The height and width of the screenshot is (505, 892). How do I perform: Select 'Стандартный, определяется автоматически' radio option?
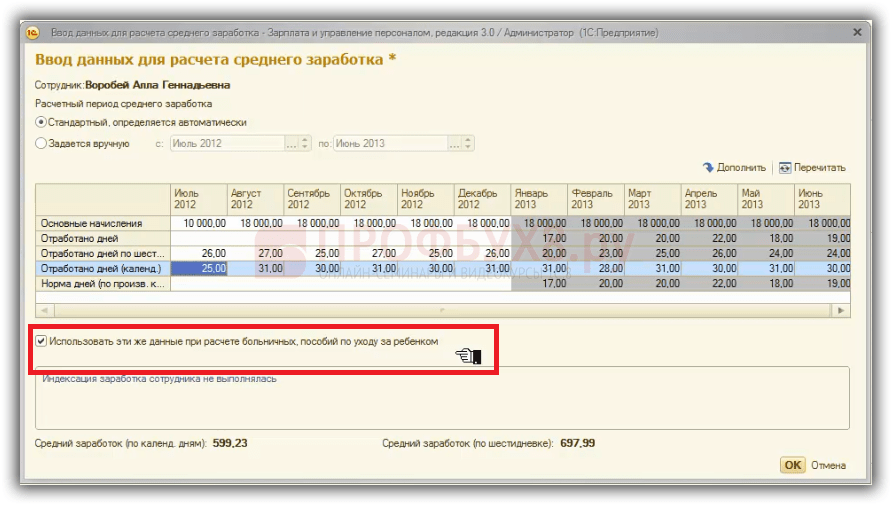click(x=41, y=123)
